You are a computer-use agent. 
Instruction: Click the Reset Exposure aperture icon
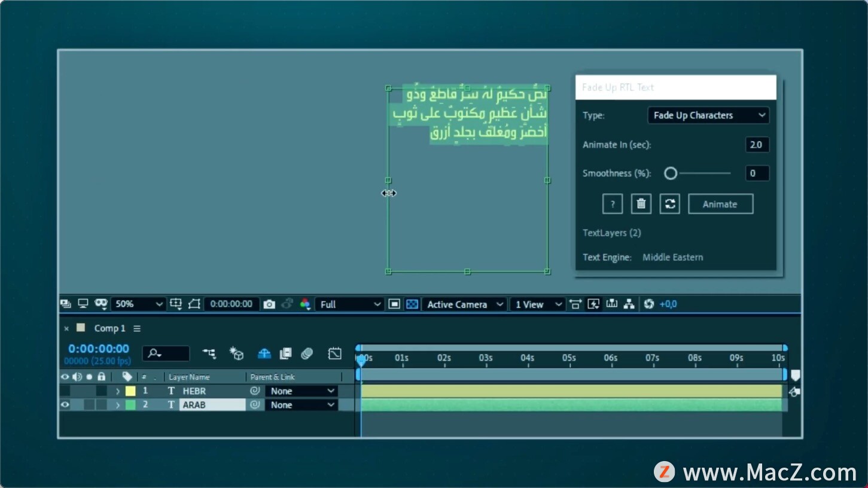[649, 304]
